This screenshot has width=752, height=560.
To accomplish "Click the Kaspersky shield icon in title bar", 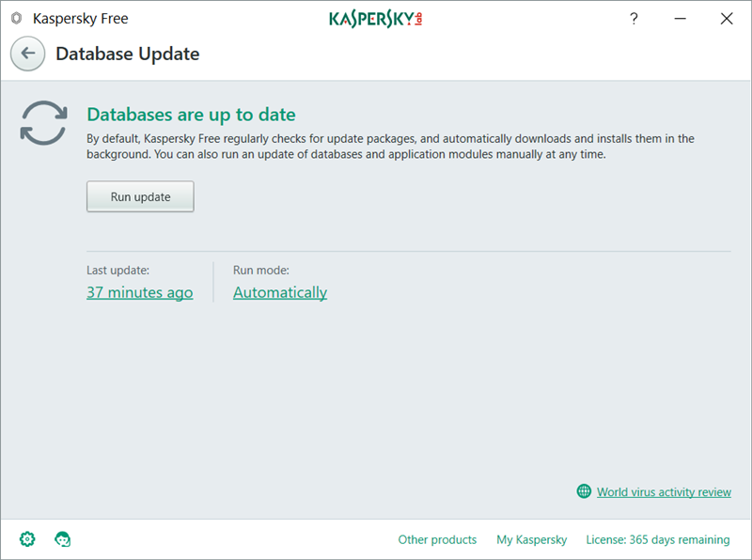I will (x=16, y=18).
